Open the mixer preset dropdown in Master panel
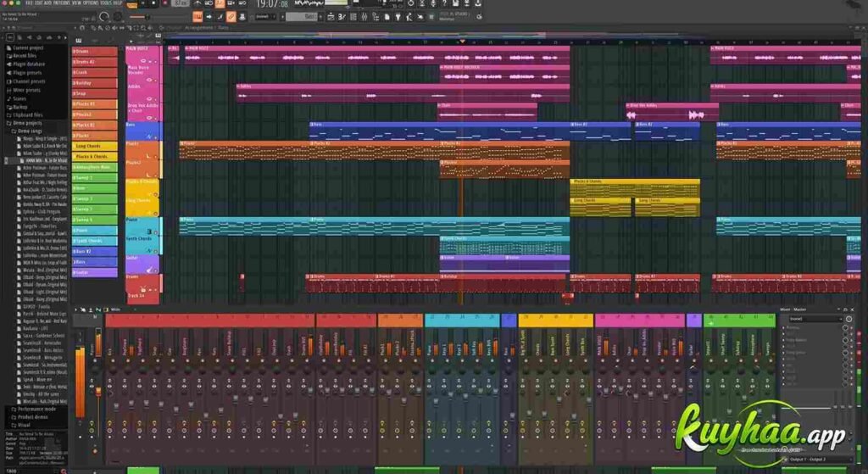Viewport: 868px width, 474px height. (815, 319)
